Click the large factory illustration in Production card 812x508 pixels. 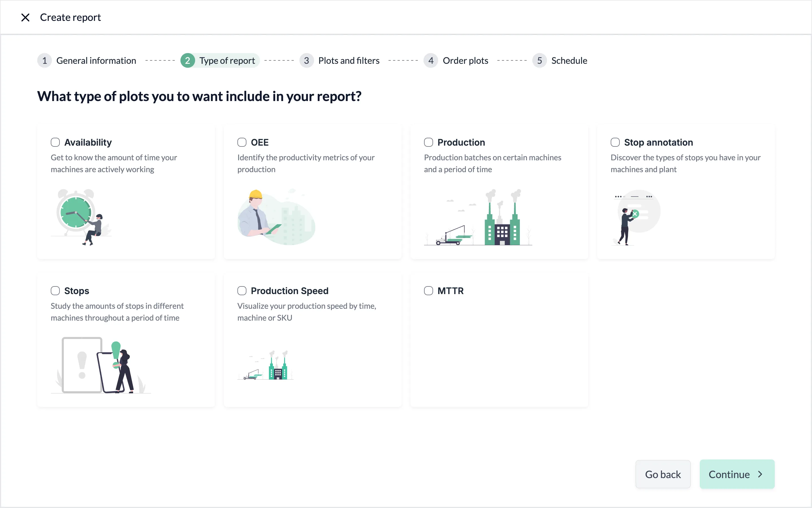point(478,217)
